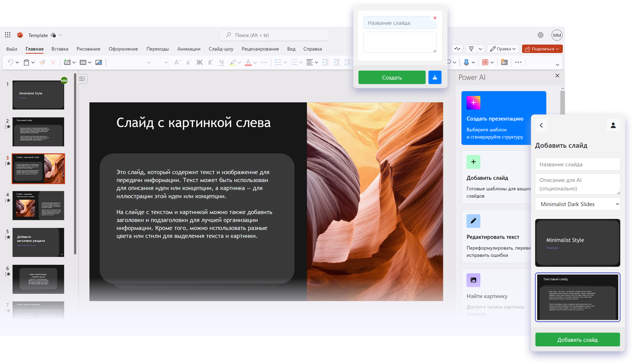
Task: Open the settings gear icon
Action: [x=540, y=35]
